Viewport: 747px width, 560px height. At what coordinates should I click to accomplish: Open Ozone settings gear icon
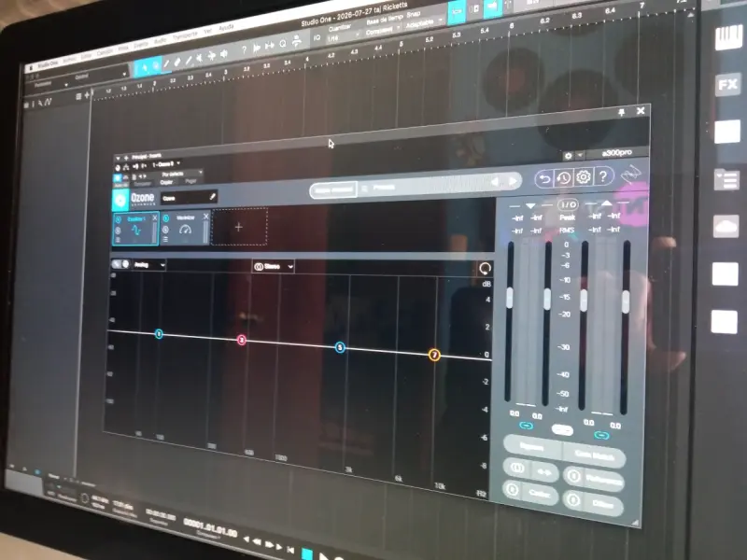(583, 177)
